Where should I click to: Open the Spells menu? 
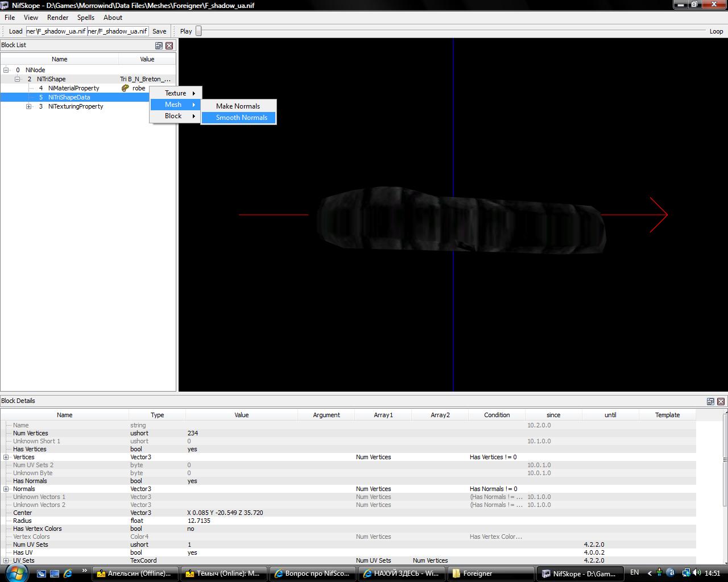(86, 18)
